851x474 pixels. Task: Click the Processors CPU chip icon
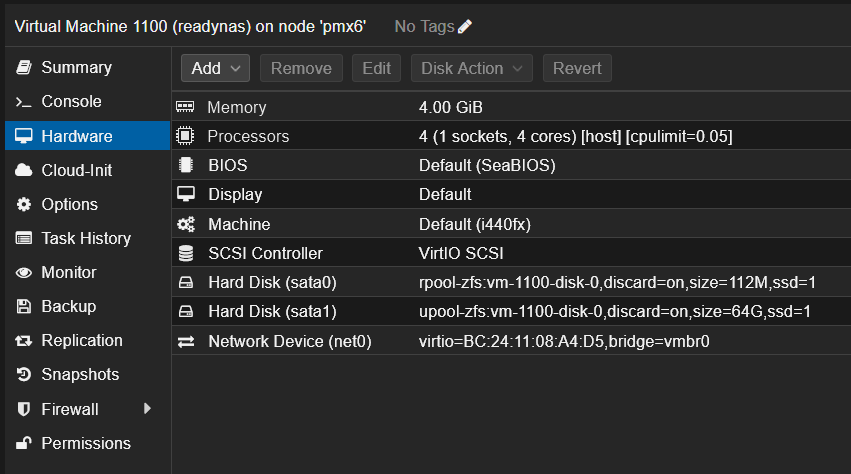[185, 136]
